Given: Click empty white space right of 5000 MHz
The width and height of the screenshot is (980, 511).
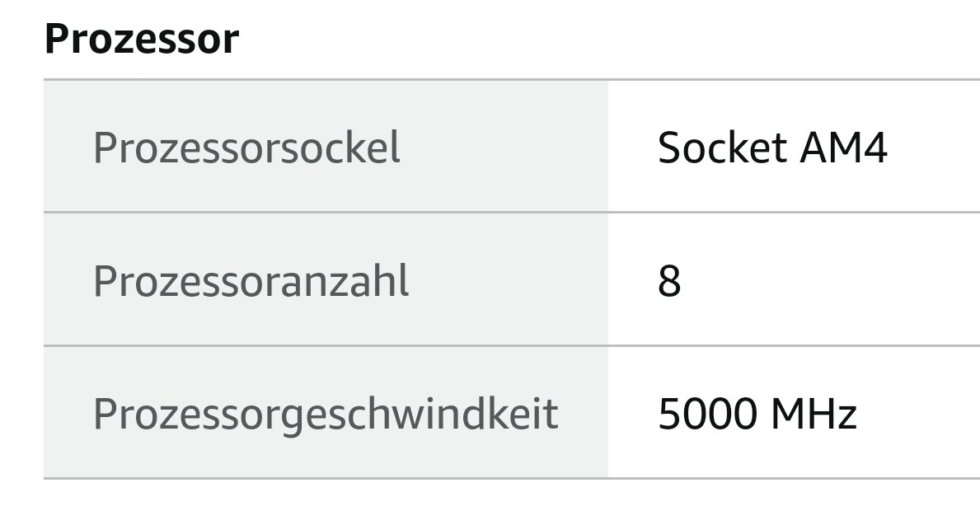Looking at the screenshot, I should tap(919, 415).
